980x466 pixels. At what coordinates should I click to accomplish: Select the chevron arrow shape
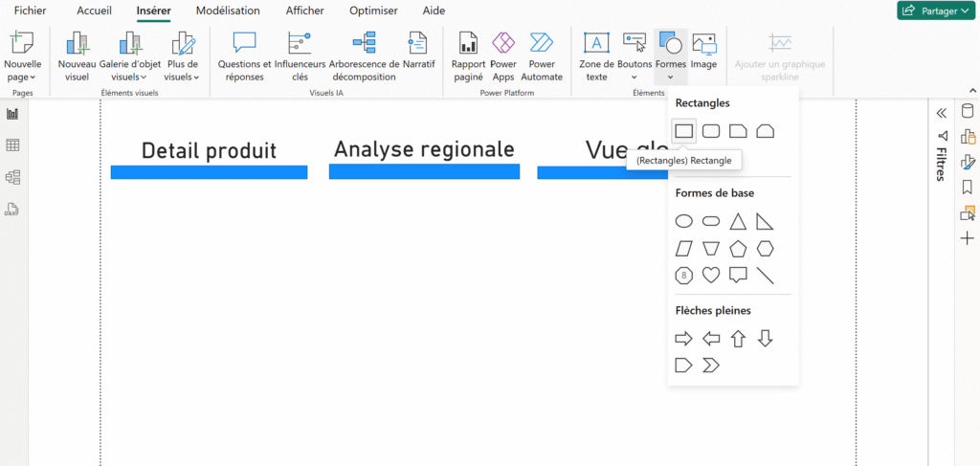[711, 365]
